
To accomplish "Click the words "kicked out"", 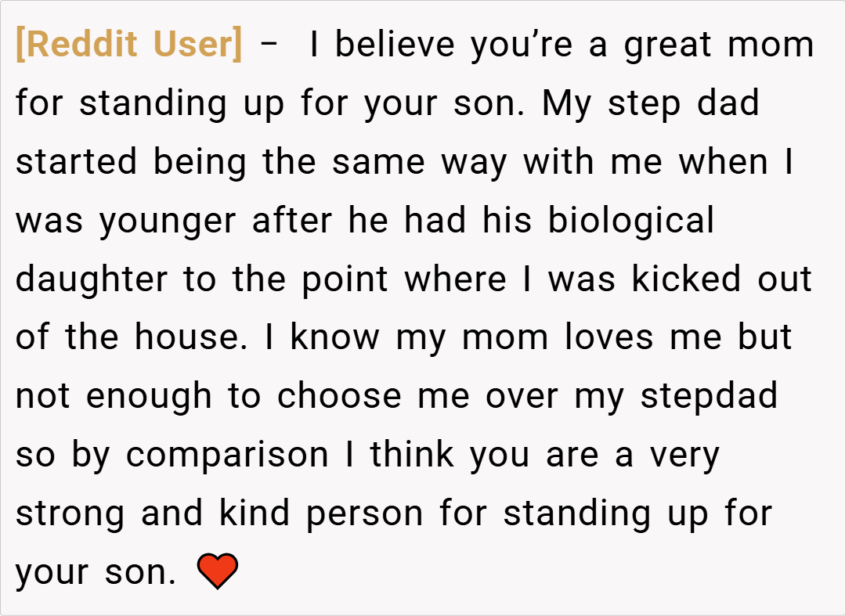I will click(x=722, y=279).
